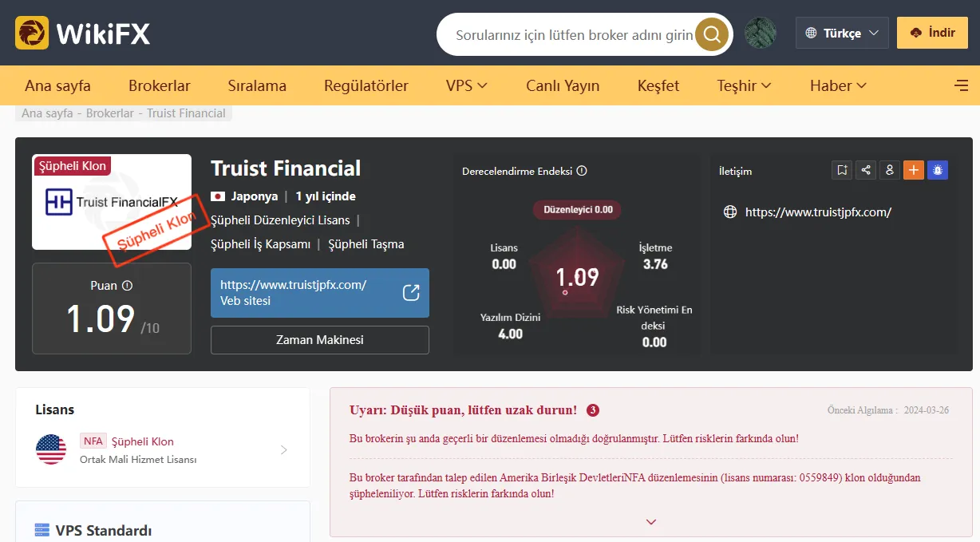
Task: Click the İndir download button
Action: click(x=932, y=34)
